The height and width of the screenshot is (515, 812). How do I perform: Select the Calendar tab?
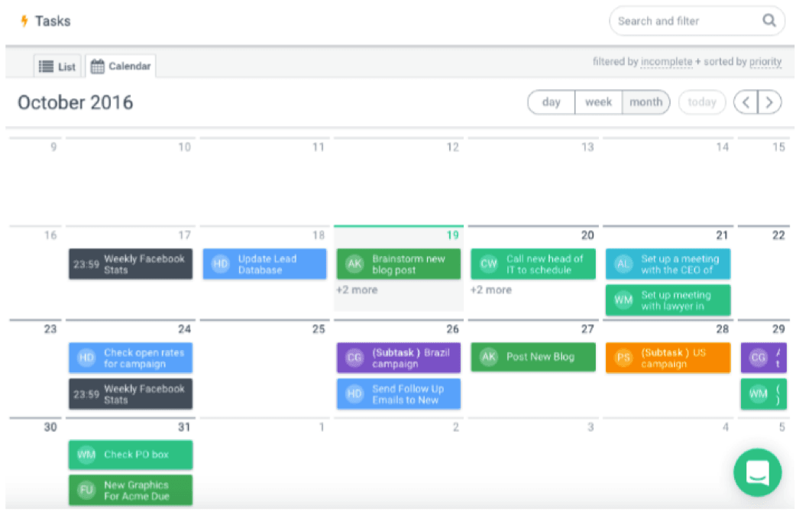pyautogui.click(x=121, y=66)
